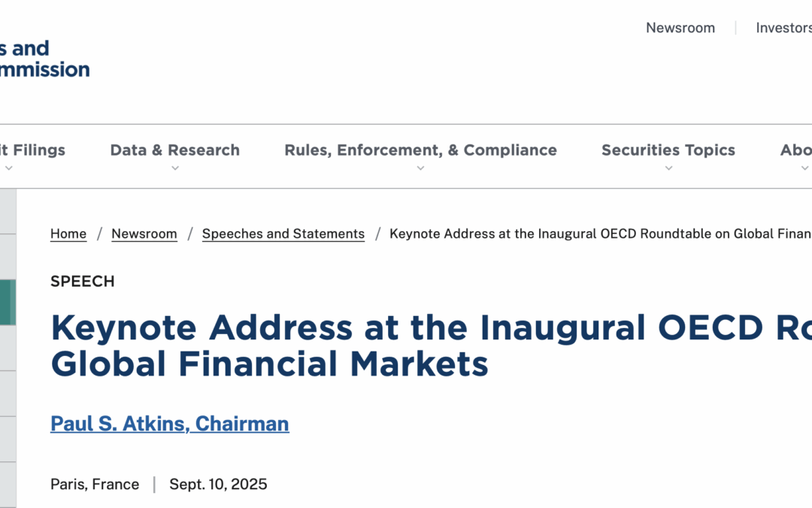Open Paul S. Atkins, Chairman profile link
This screenshot has height=508, width=812.
pos(170,424)
